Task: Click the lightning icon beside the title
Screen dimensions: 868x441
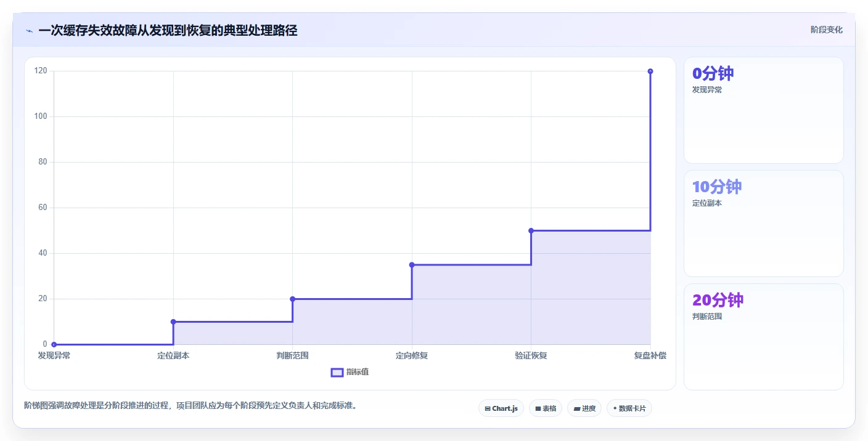Action: [x=30, y=31]
